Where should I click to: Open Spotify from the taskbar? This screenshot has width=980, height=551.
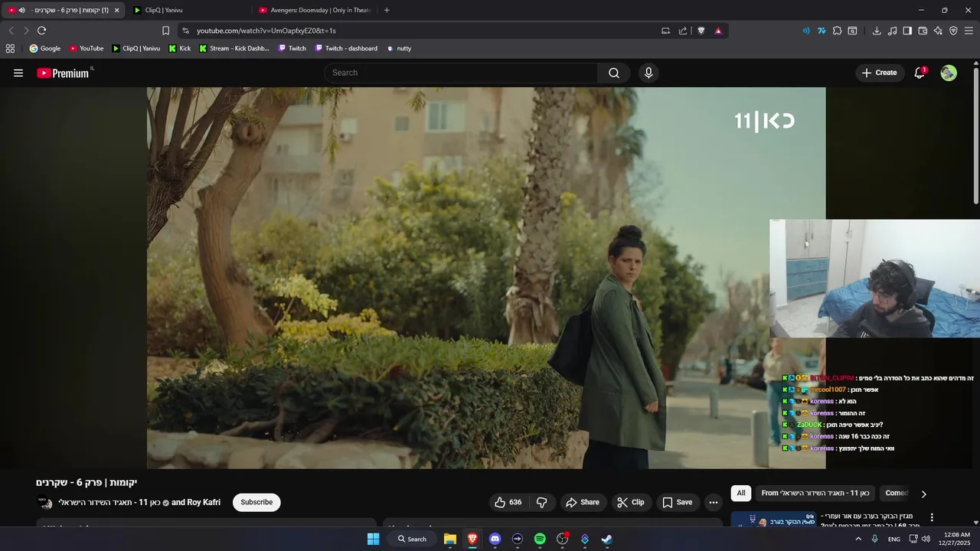tap(540, 539)
